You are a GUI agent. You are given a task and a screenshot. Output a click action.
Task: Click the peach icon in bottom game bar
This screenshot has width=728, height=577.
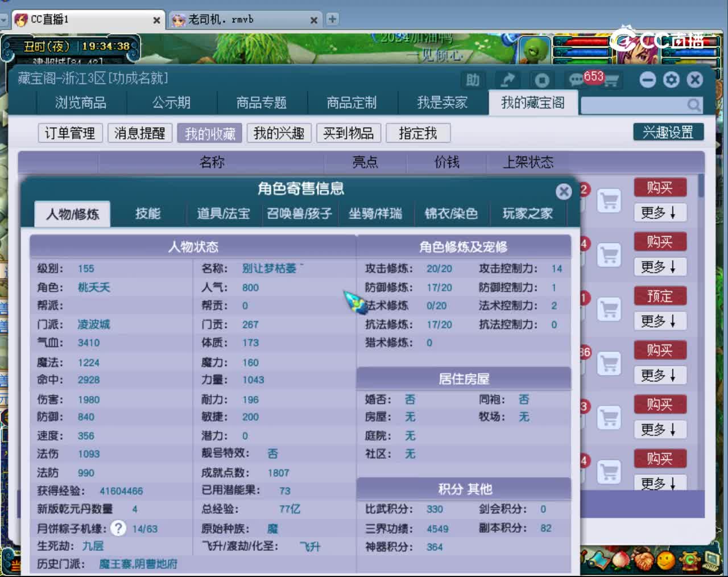pyautogui.click(x=622, y=560)
